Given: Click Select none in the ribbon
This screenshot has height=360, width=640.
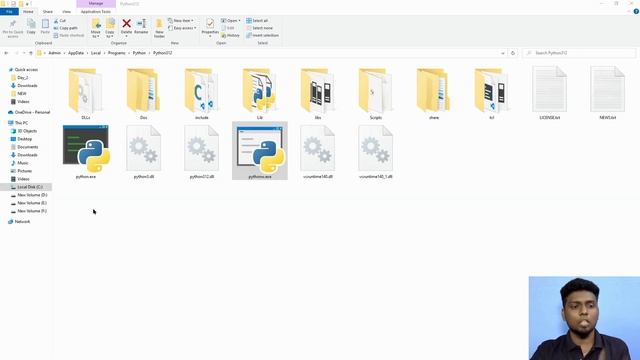Looking at the screenshot, I should click(x=259, y=28).
